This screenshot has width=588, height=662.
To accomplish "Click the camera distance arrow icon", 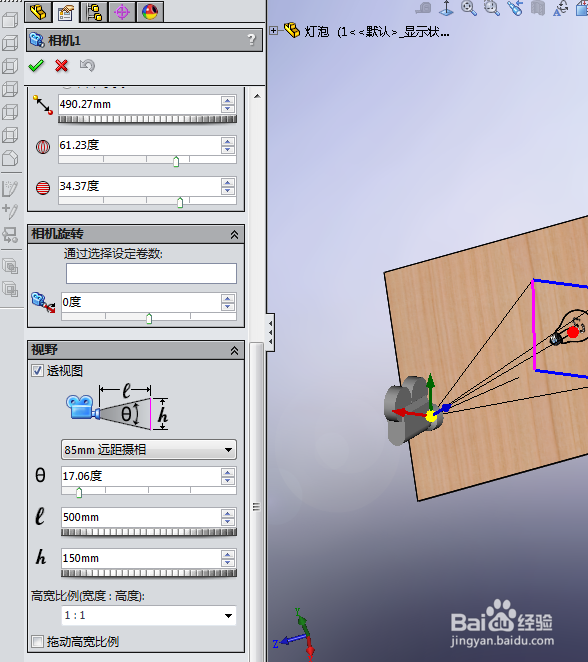I will pos(43,105).
